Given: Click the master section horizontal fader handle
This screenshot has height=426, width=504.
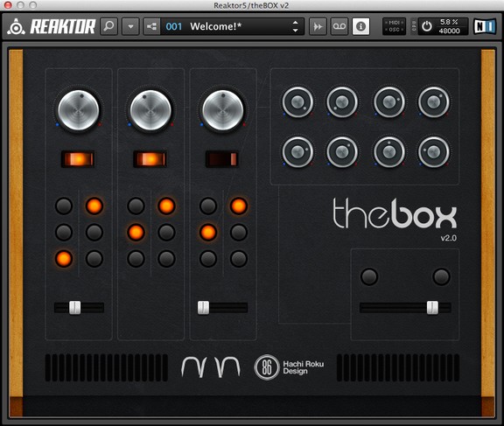Looking at the screenshot, I should [x=432, y=307].
